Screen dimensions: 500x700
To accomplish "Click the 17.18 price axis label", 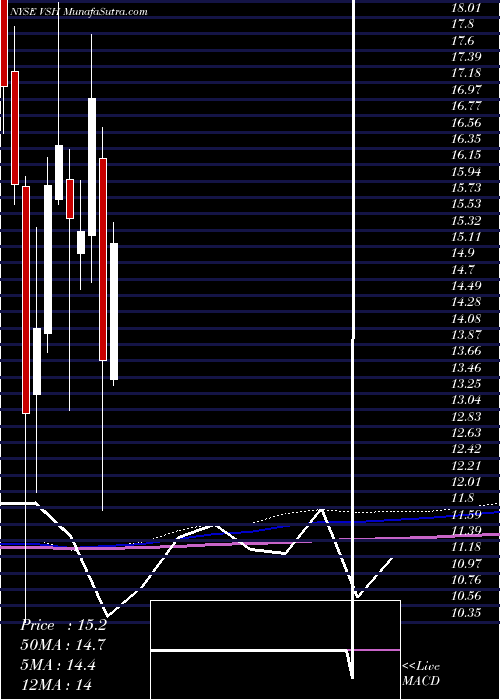I will pos(465,73).
